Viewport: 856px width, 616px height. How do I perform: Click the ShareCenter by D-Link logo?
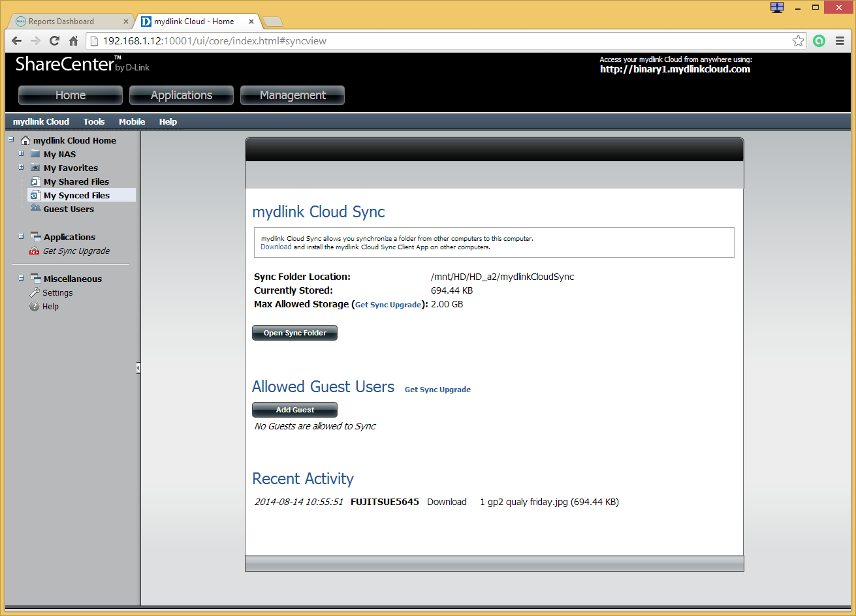point(82,65)
